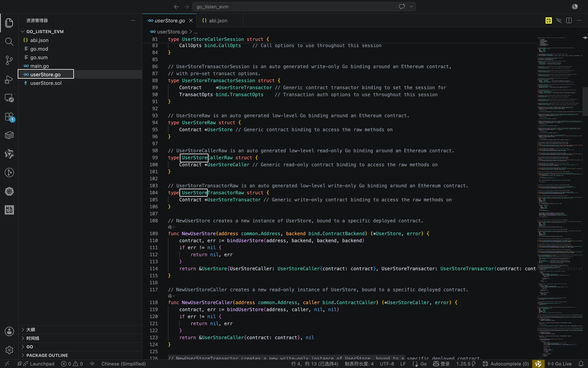Split the editor to the right
The width and height of the screenshot is (588, 368).
pos(569,20)
